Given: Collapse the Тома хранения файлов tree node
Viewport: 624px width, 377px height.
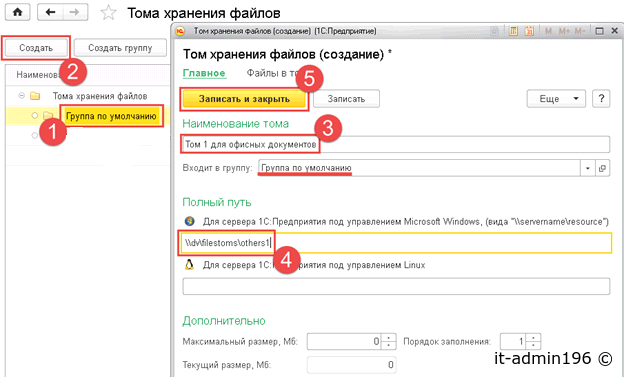Looking at the screenshot, I should click(x=22, y=96).
